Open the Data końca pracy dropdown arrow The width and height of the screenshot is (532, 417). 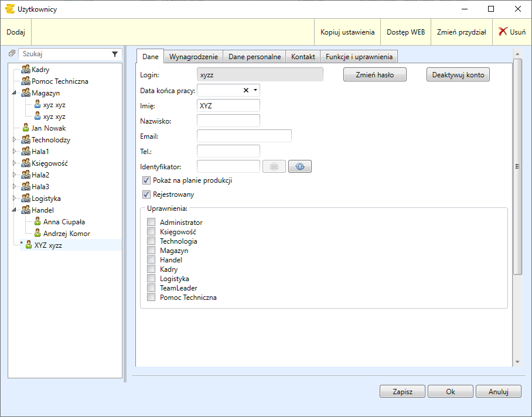pyautogui.click(x=255, y=90)
